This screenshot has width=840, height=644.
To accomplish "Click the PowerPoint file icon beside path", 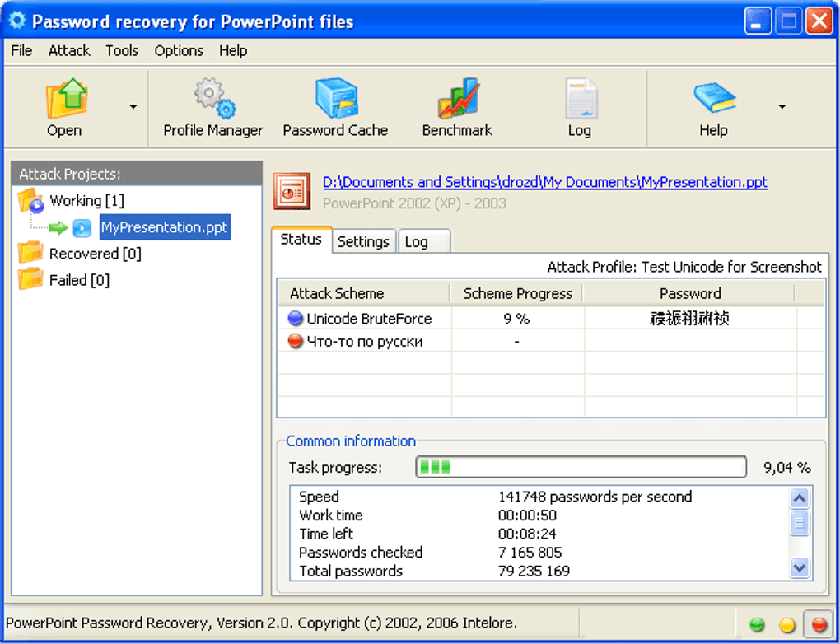I will click(x=292, y=191).
